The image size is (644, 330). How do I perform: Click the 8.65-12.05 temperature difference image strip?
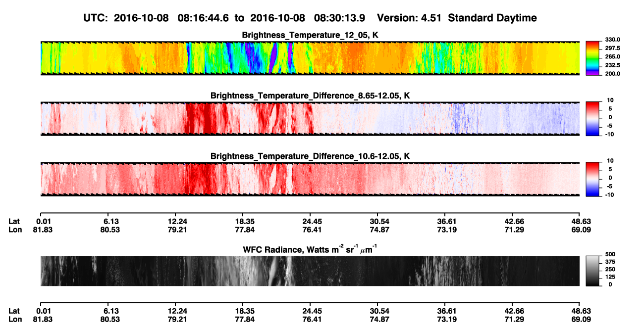pyautogui.click(x=310, y=118)
